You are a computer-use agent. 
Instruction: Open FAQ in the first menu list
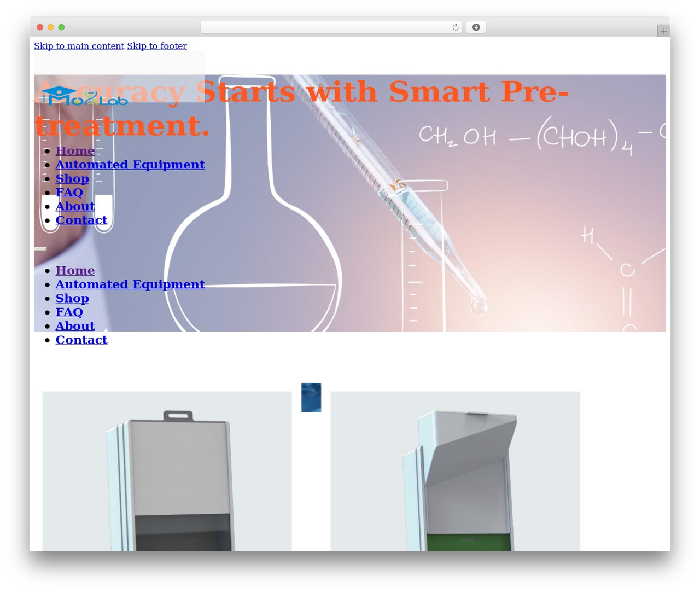(x=69, y=192)
